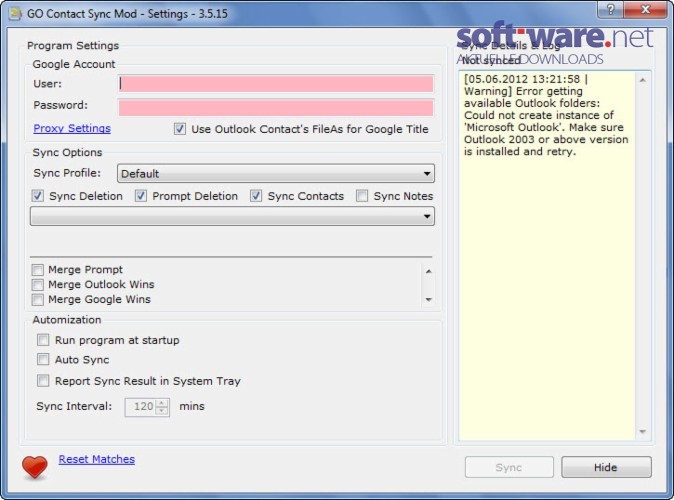
Task: Click the app icon in title bar
Action: [15, 13]
